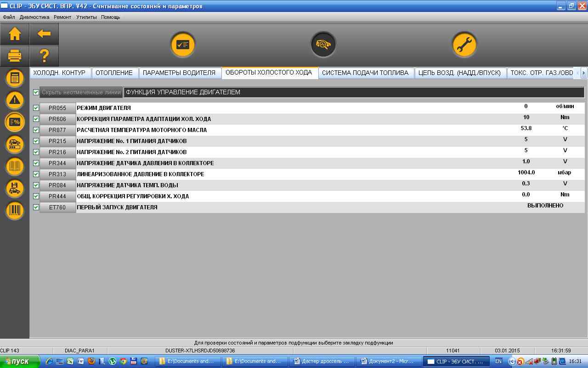Go back using the left arrow button

tap(44, 34)
